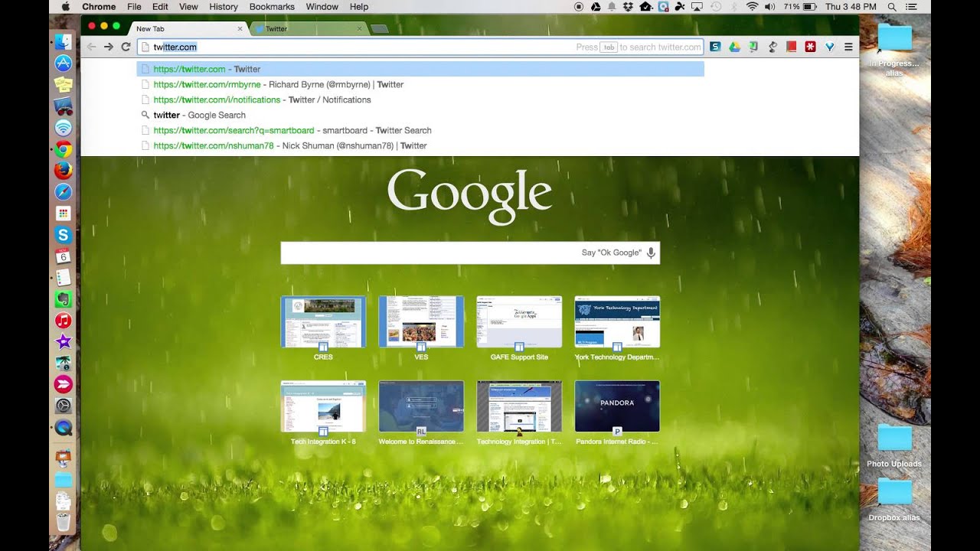
Task: Click the new tab button
Action: point(379,29)
